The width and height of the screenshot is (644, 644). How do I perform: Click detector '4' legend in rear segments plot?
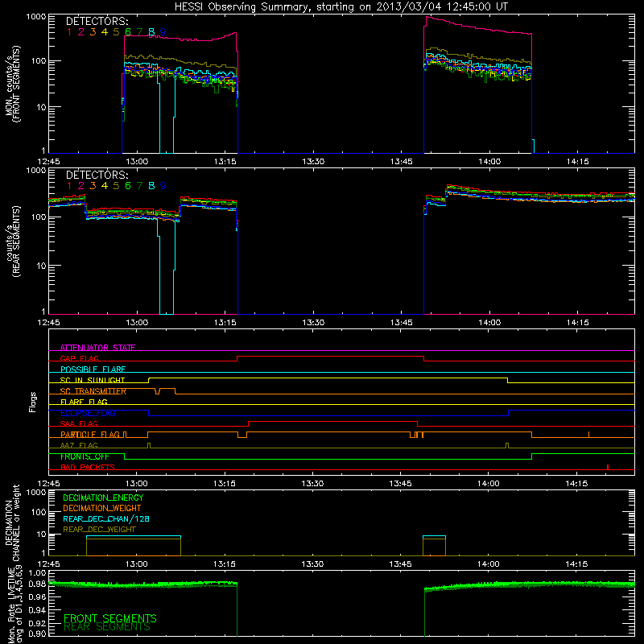(105, 186)
